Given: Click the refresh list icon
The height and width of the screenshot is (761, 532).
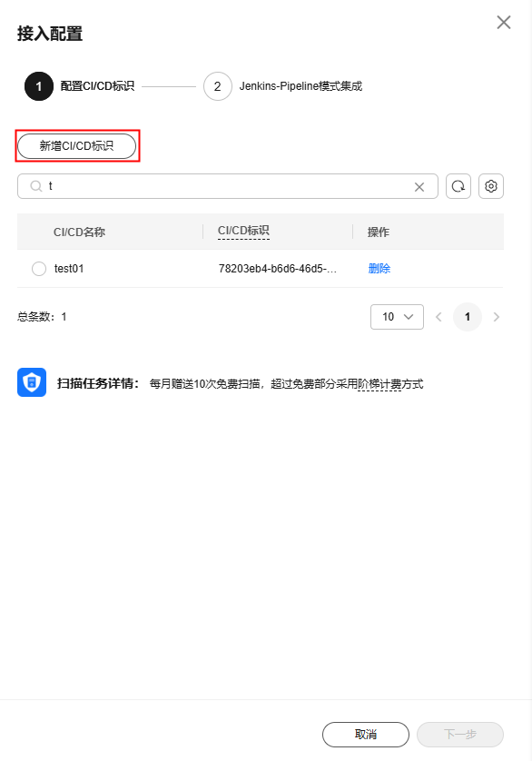Looking at the screenshot, I should point(458,186).
